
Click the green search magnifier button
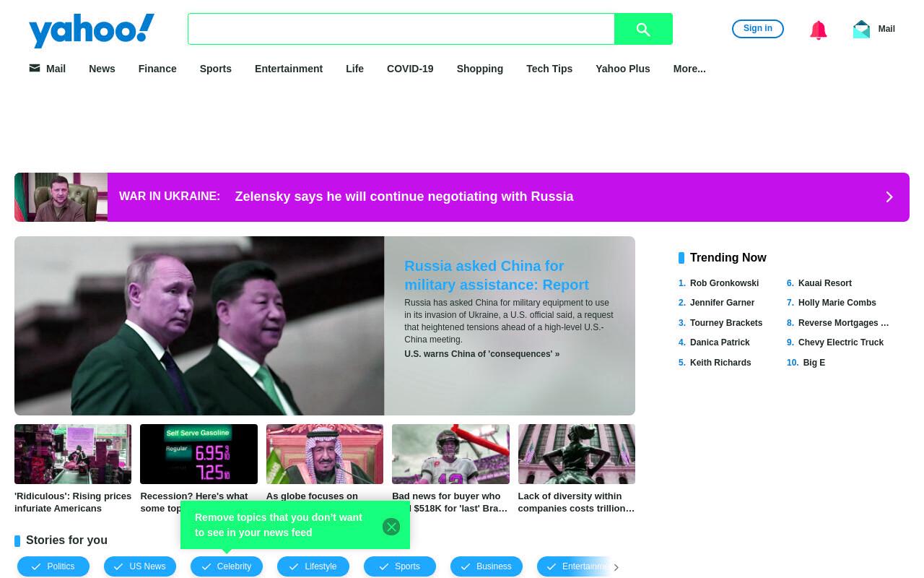(643, 29)
